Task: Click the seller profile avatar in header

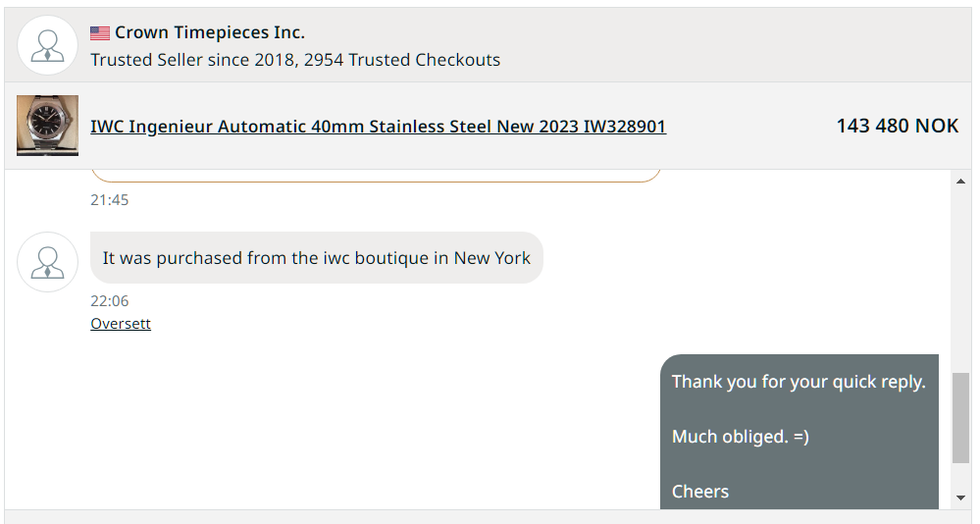Action: [x=47, y=45]
